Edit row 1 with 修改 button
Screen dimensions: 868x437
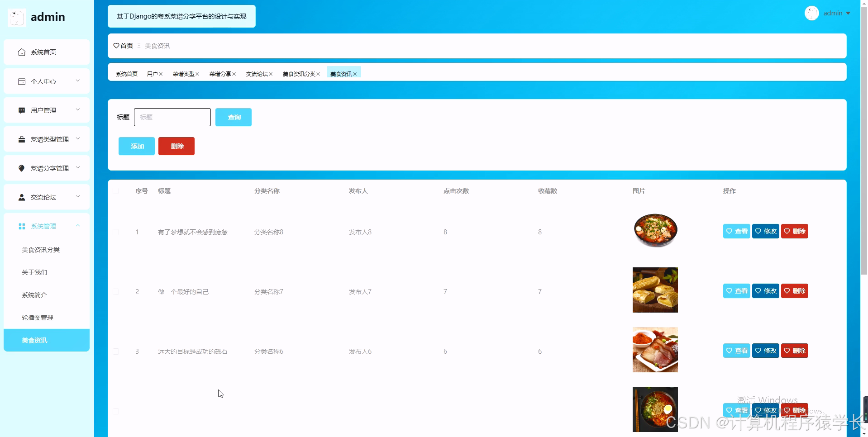(x=765, y=231)
